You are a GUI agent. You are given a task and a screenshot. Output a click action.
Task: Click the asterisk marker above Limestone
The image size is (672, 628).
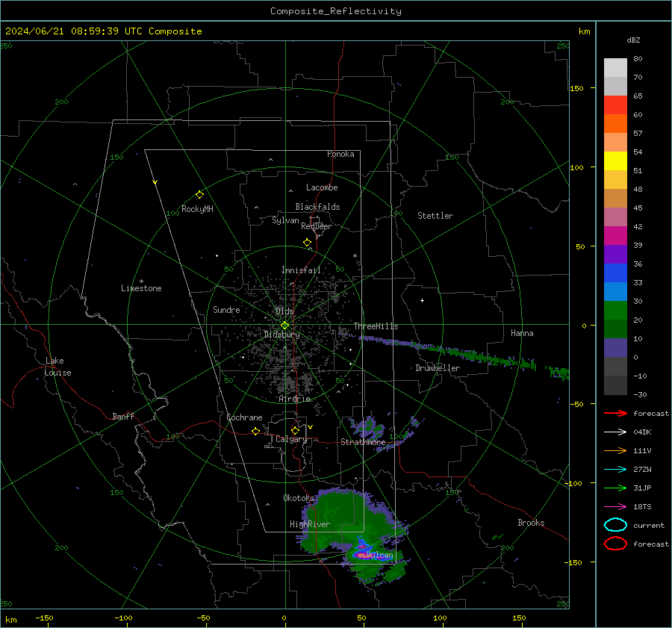click(141, 282)
